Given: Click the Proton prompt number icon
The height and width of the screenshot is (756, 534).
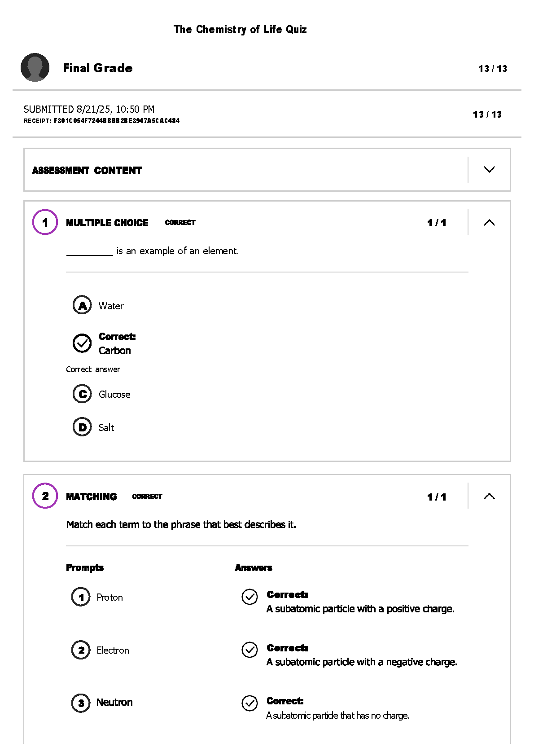Looking at the screenshot, I should click(x=81, y=597).
